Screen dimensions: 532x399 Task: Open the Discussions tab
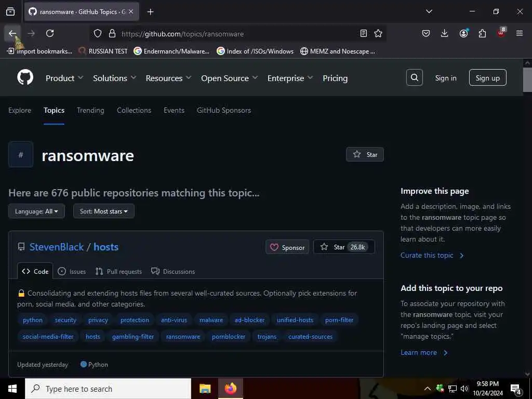(x=173, y=271)
